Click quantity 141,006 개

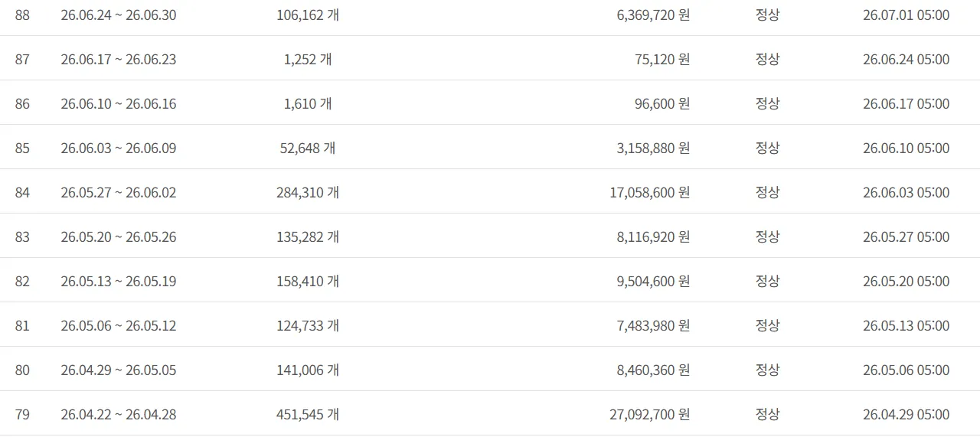tap(308, 370)
